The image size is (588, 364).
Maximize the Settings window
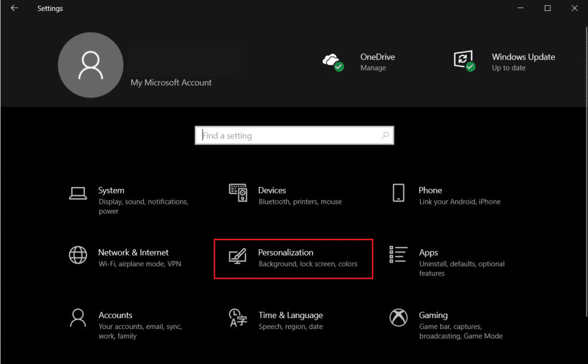pyautogui.click(x=547, y=9)
